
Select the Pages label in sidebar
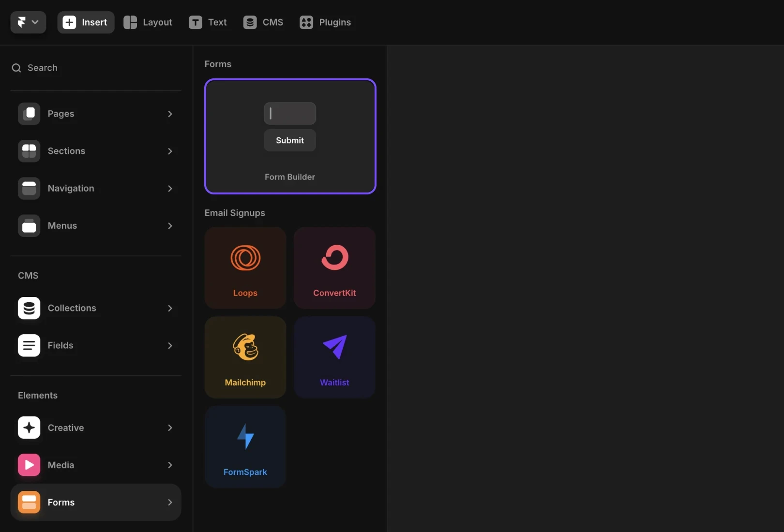pyautogui.click(x=61, y=114)
